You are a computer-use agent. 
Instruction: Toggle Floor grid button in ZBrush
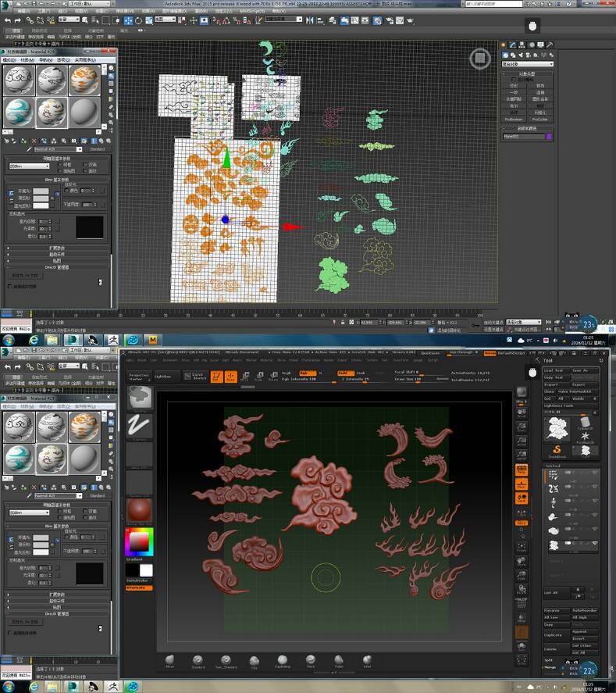click(x=522, y=484)
